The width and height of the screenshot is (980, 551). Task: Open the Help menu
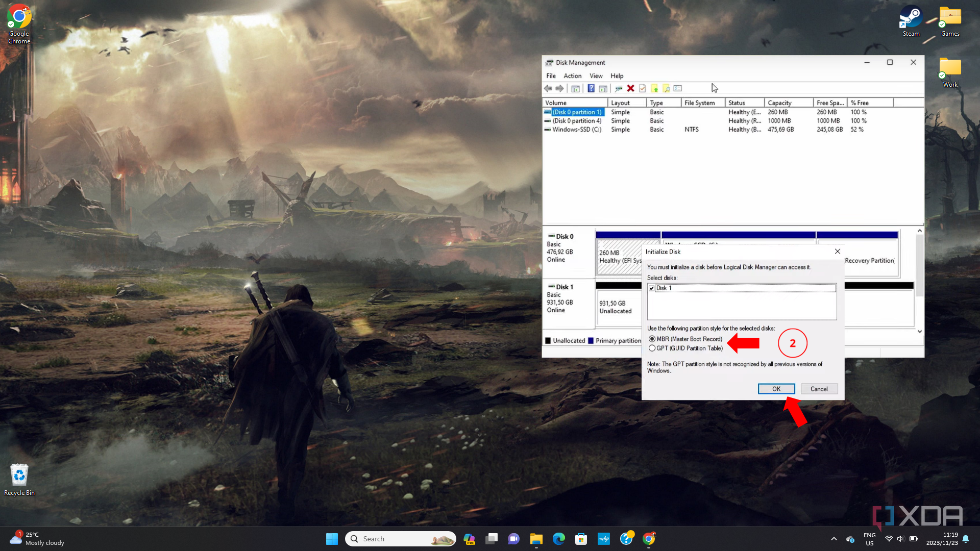point(617,76)
